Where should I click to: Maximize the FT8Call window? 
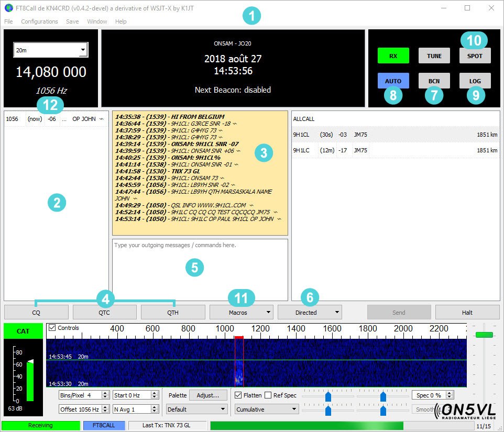(467, 8)
